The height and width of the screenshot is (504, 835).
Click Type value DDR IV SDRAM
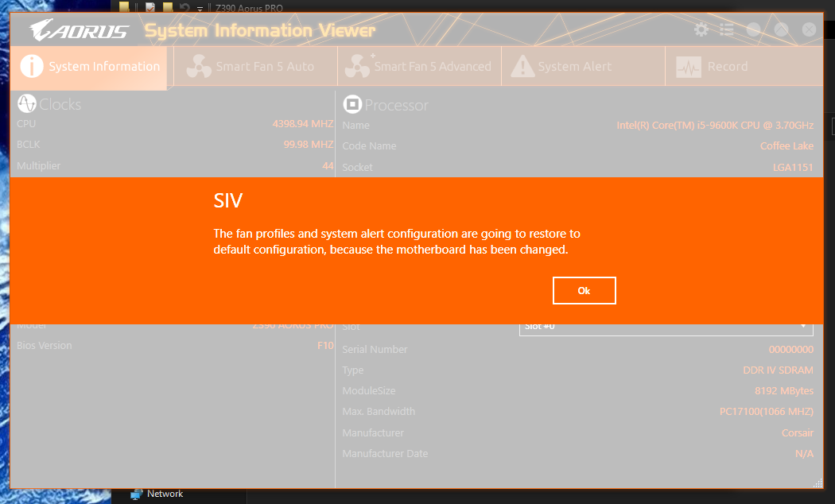778,370
